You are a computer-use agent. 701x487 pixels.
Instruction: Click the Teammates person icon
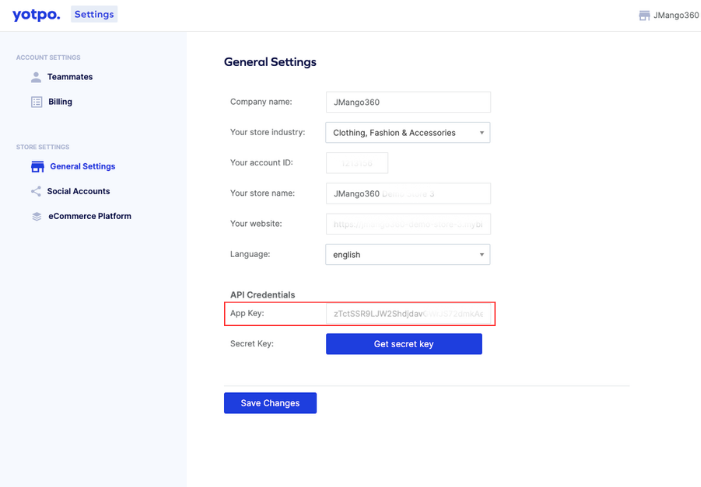pos(37,77)
